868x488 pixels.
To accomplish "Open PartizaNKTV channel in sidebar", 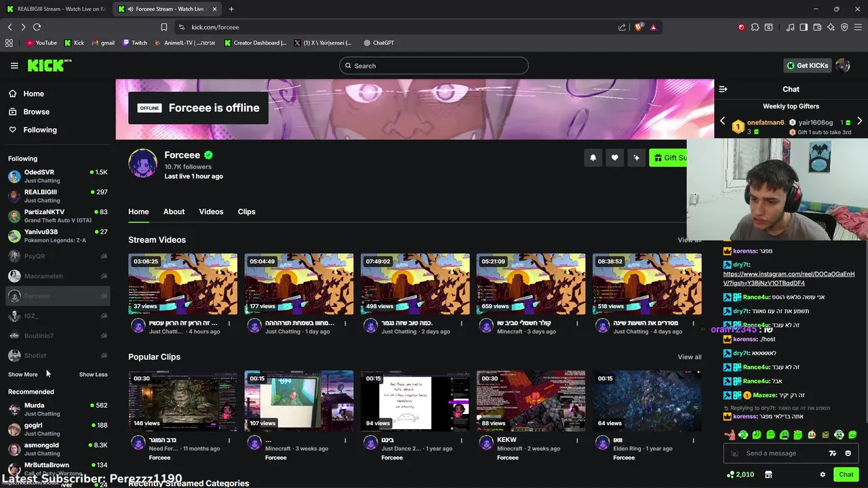I will click(58, 216).
